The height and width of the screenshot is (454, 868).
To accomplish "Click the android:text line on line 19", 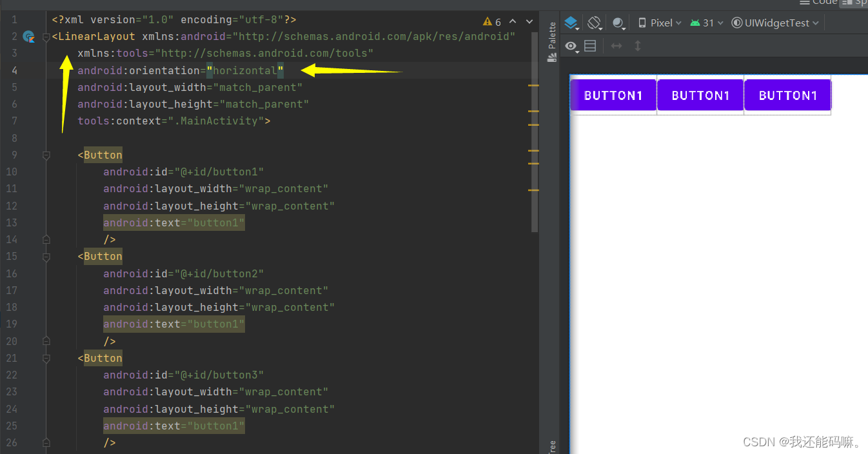I will pos(174,324).
